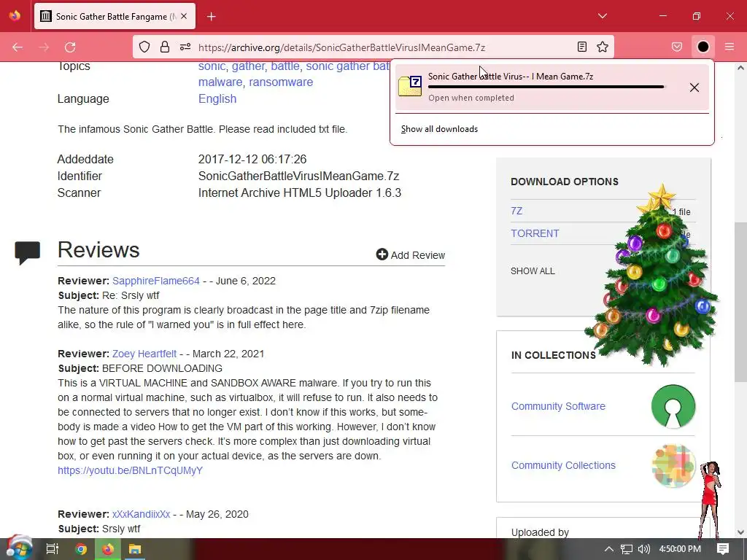The image size is (747, 560).
Task: Open the site permissions icon in address bar
Action: [185, 47]
